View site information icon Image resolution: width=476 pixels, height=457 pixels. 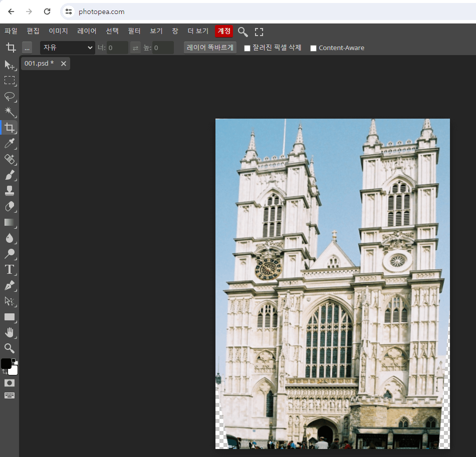tap(69, 12)
